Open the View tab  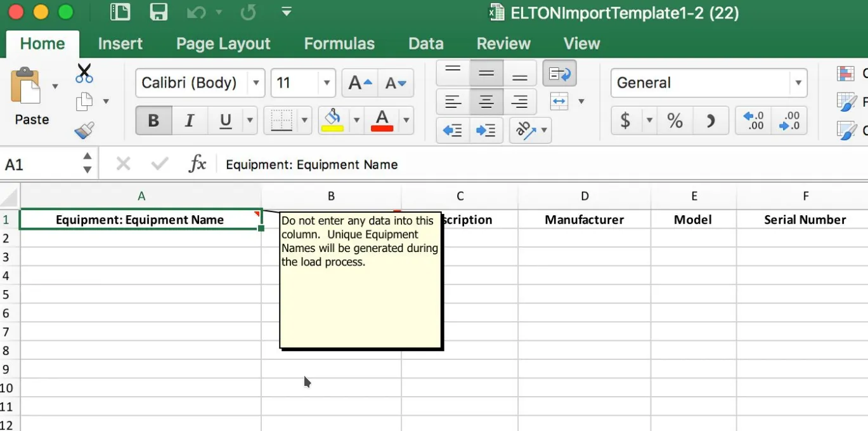(581, 44)
